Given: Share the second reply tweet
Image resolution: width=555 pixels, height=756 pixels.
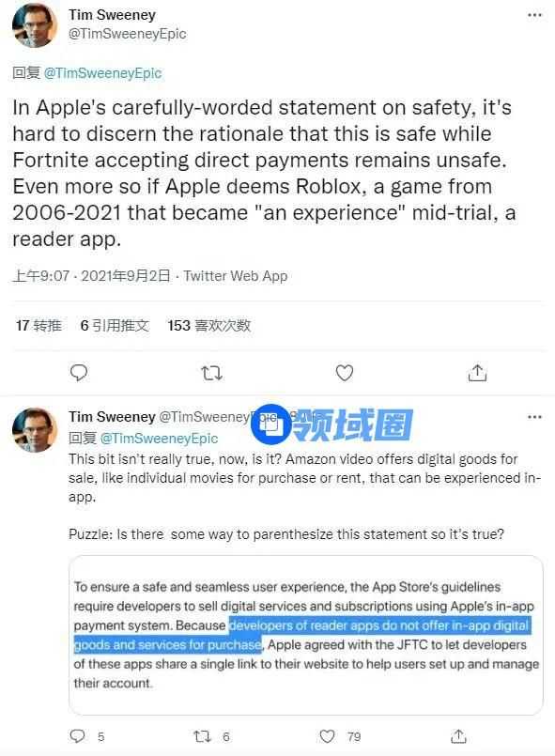Looking at the screenshot, I should click(x=458, y=735).
